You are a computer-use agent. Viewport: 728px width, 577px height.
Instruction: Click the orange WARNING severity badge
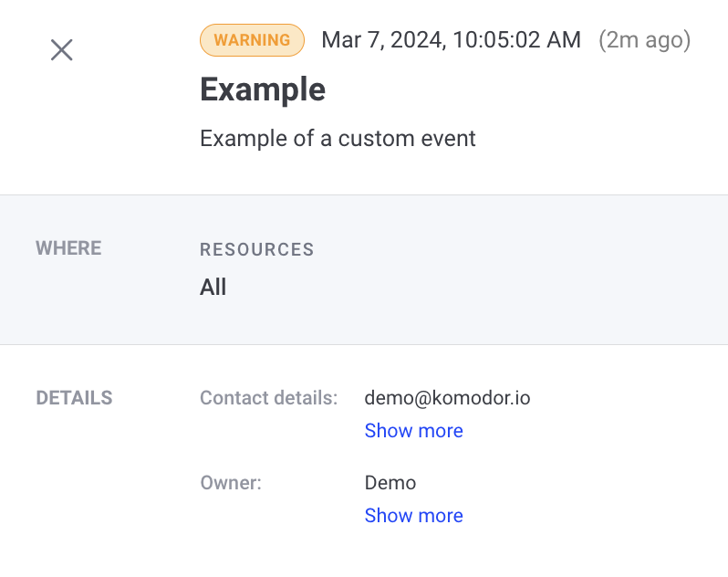[252, 40]
